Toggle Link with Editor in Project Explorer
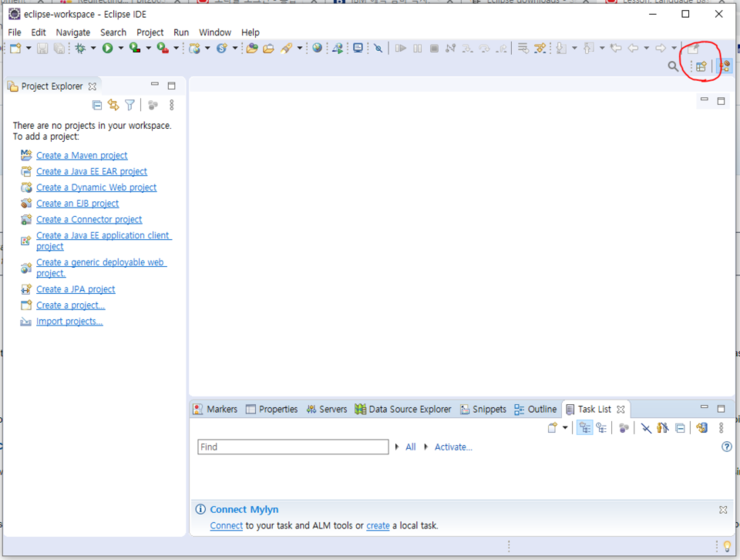The width and height of the screenshot is (740, 560). (x=113, y=105)
